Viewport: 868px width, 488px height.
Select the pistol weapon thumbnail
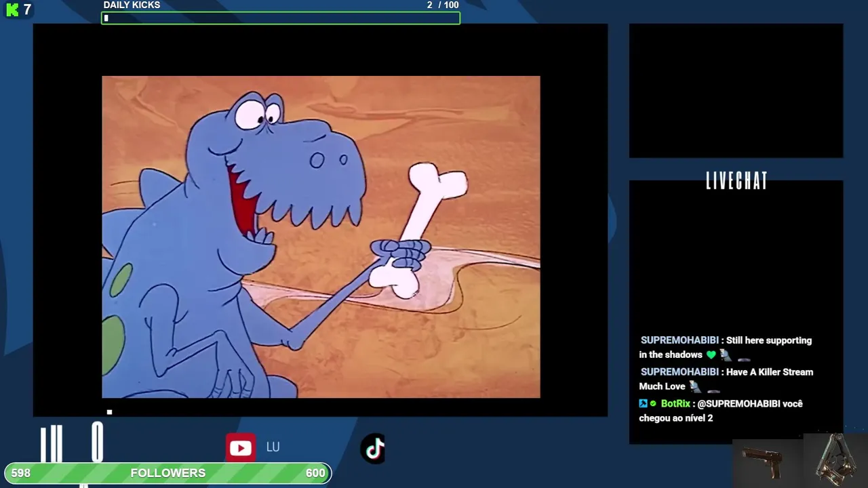(767, 464)
